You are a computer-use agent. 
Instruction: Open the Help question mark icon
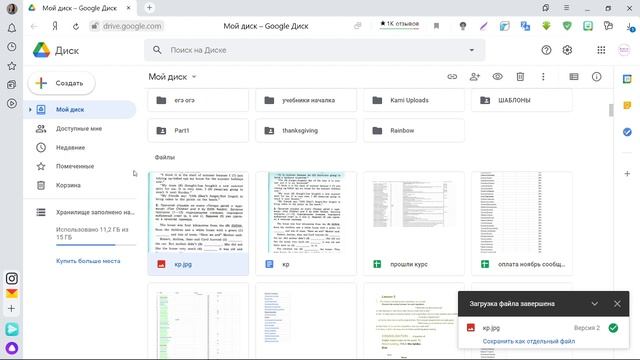click(x=546, y=50)
